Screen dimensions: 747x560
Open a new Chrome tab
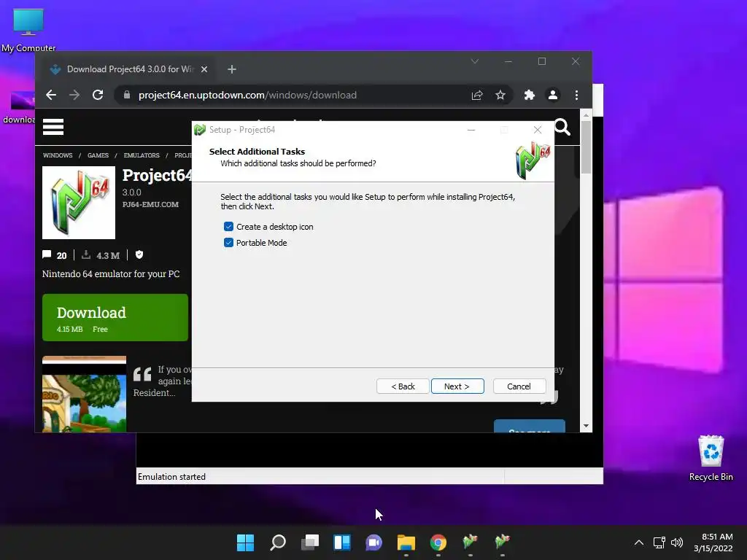pyautogui.click(x=232, y=69)
